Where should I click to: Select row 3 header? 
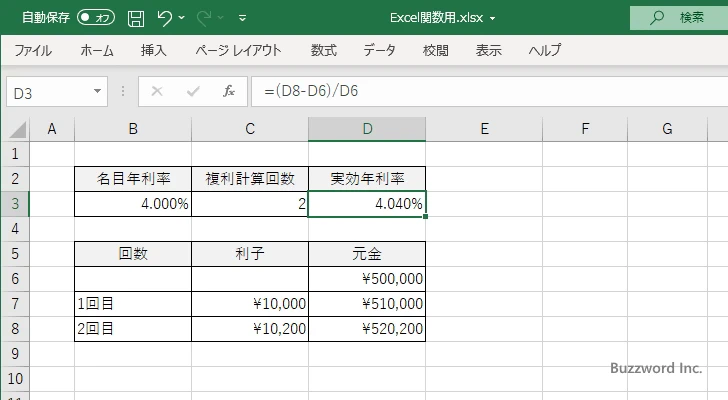15,204
